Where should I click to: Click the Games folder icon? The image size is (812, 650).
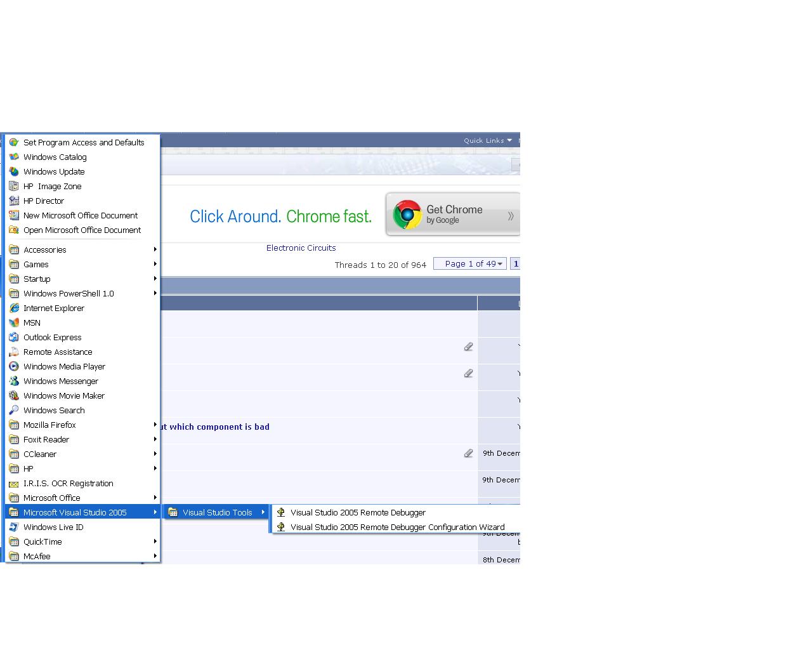(x=14, y=264)
